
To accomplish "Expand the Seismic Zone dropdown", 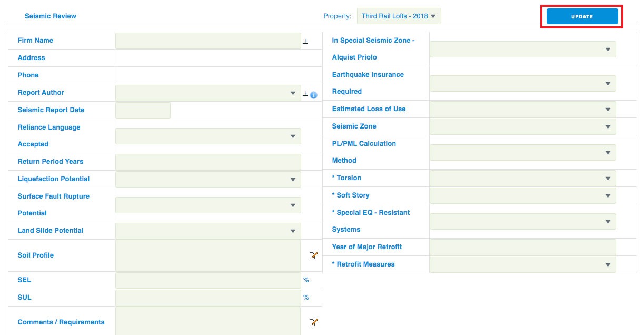I will click(x=523, y=126).
